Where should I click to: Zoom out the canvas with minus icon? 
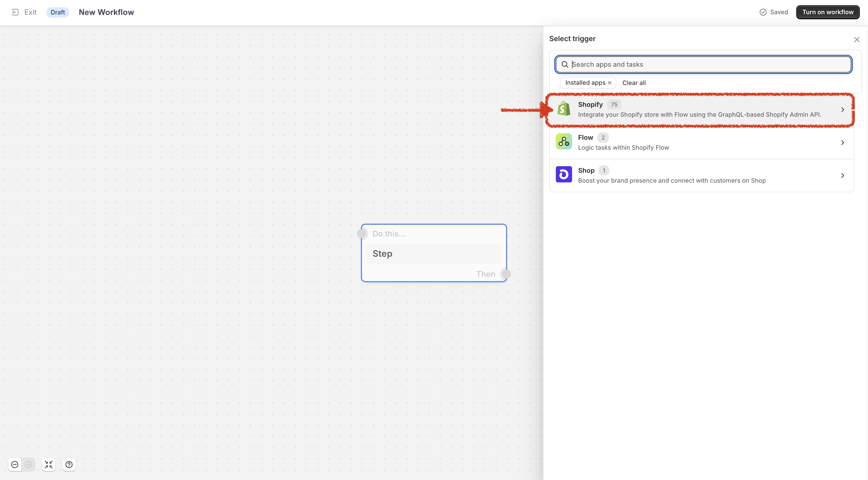point(15,465)
